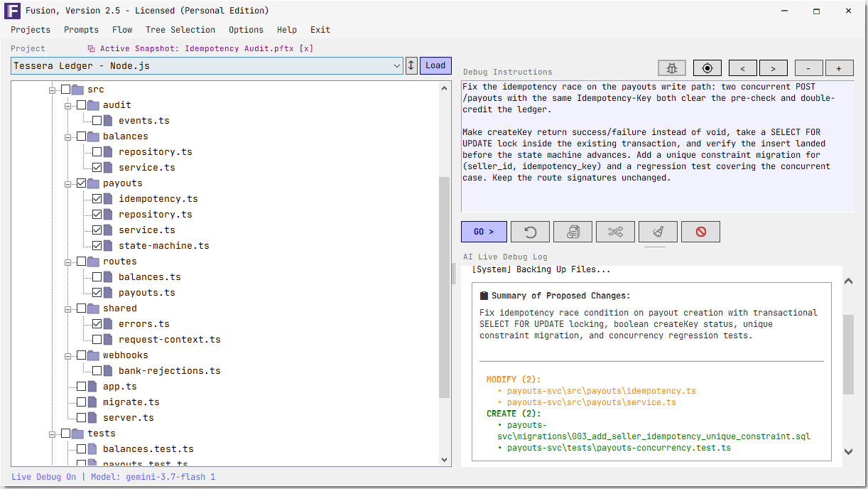The image size is (868, 489).
Task: Open the Tree Selection menu
Action: pos(180,30)
